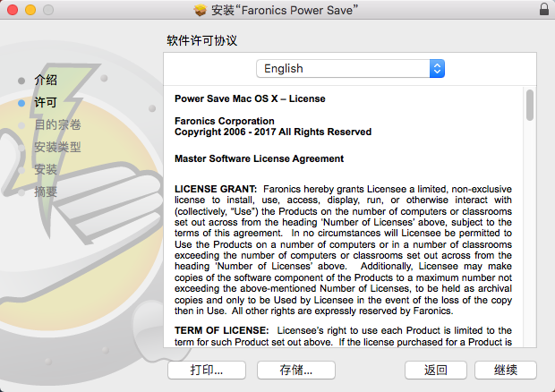
Task: Click the 目的宗卷 step in sidebar
Action: point(57,125)
